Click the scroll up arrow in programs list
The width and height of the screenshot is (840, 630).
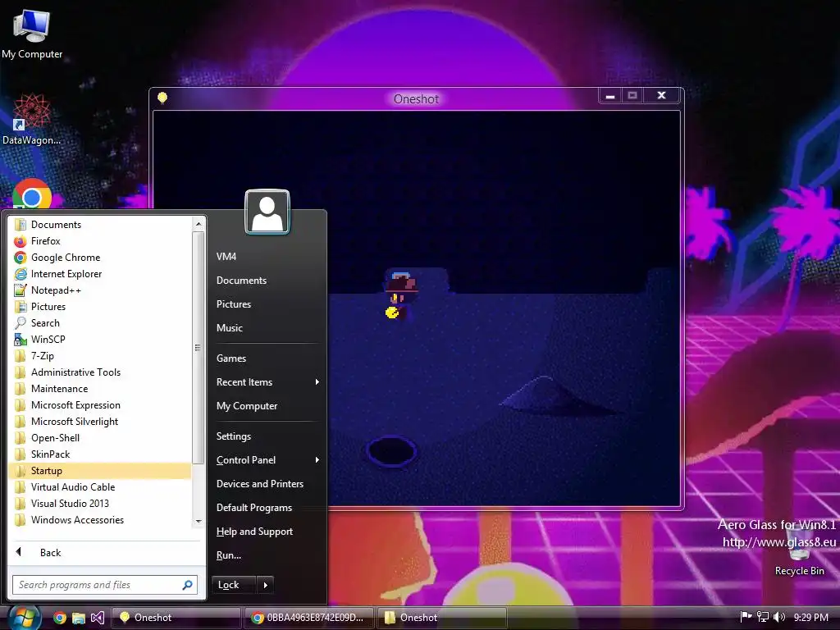point(199,224)
